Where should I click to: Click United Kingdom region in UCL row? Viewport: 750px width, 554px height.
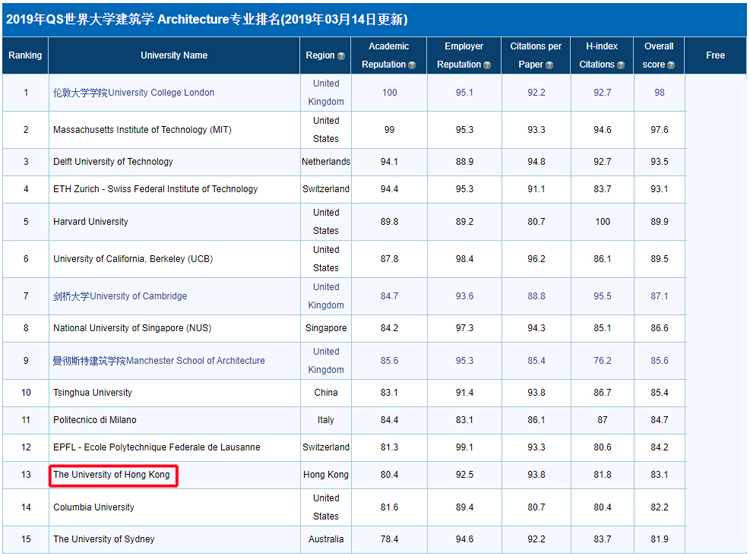point(326,92)
